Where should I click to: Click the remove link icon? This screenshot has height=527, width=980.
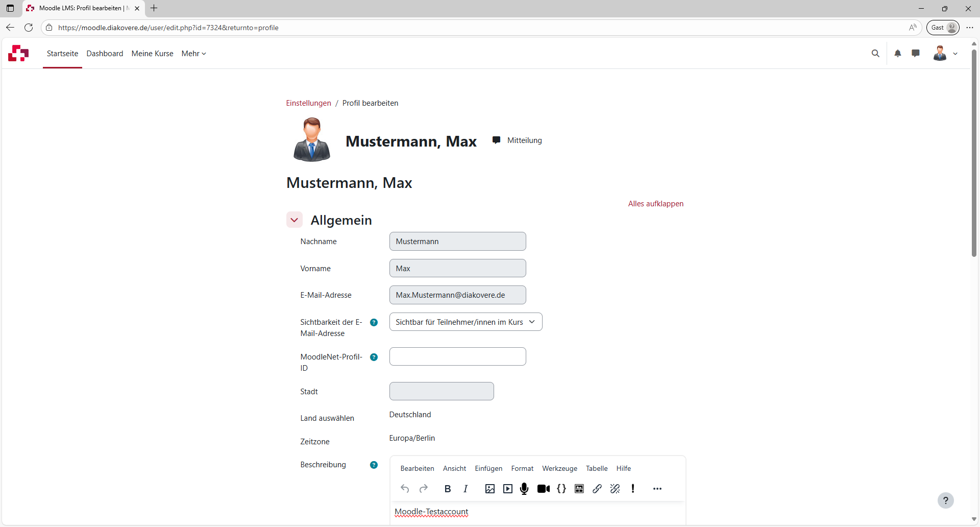(x=615, y=489)
